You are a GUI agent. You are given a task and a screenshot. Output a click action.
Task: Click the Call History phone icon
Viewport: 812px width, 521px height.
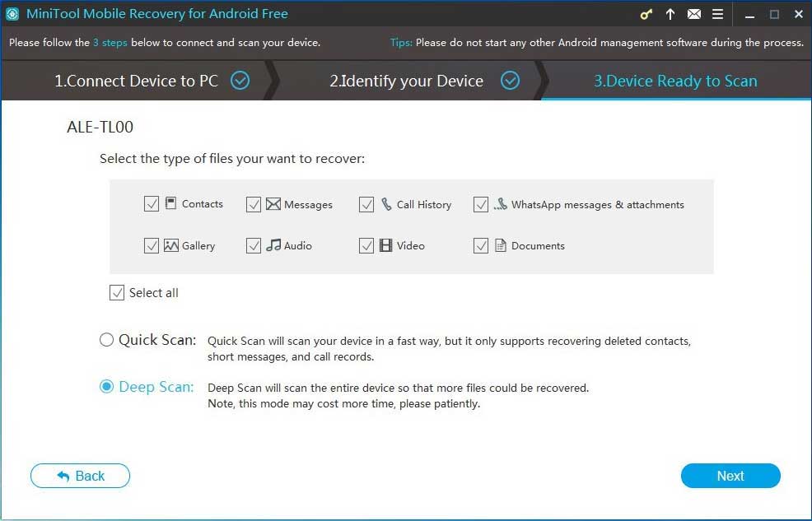click(x=386, y=204)
